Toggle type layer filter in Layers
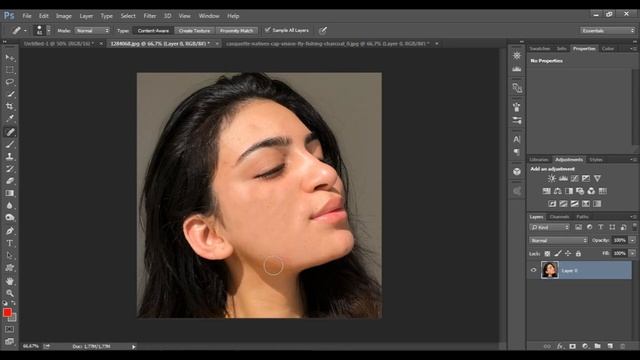 (600, 227)
